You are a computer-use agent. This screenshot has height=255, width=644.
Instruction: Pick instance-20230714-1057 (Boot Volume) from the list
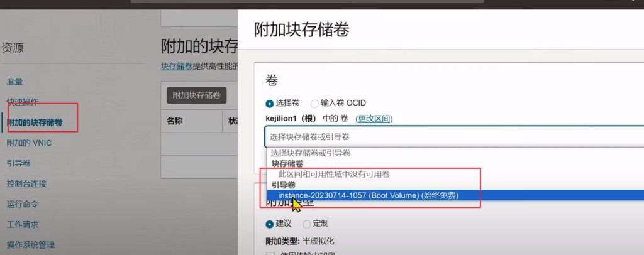pyautogui.click(x=368, y=196)
